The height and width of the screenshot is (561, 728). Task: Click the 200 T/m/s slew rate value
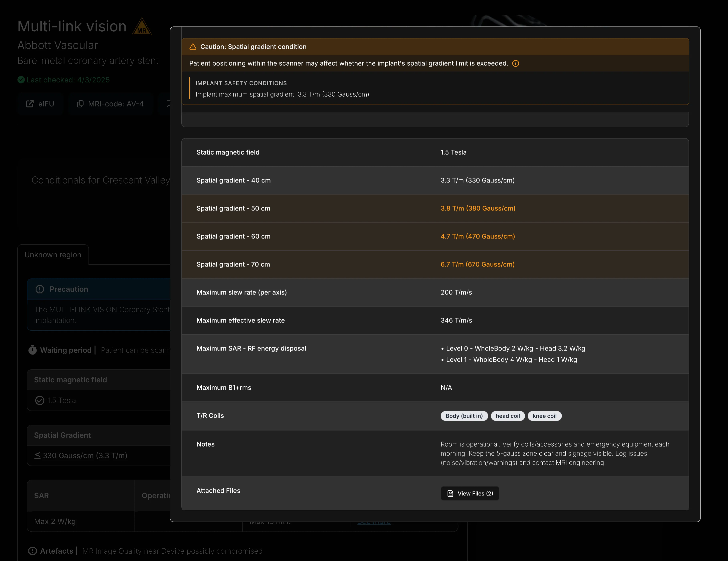click(456, 292)
